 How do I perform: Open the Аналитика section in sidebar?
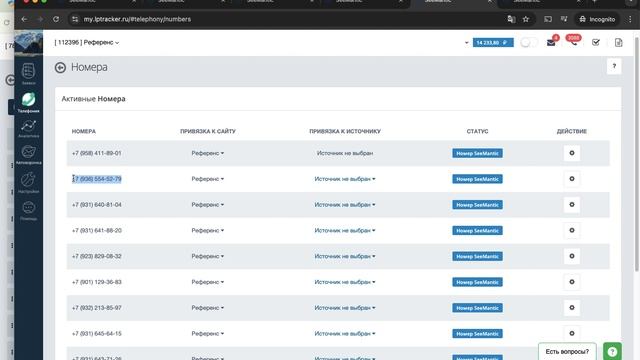[29, 129]
